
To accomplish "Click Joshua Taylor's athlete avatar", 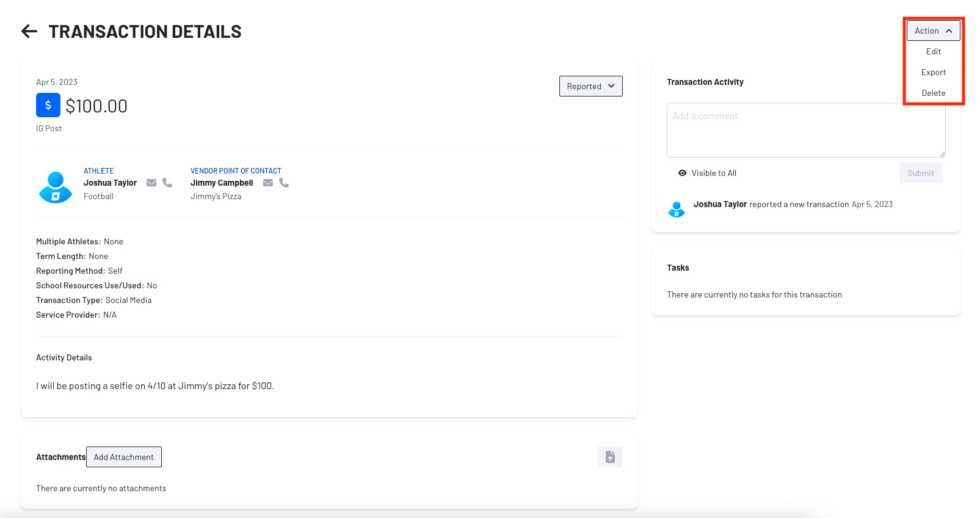I will pyautogui.click(x=56, y=187).
